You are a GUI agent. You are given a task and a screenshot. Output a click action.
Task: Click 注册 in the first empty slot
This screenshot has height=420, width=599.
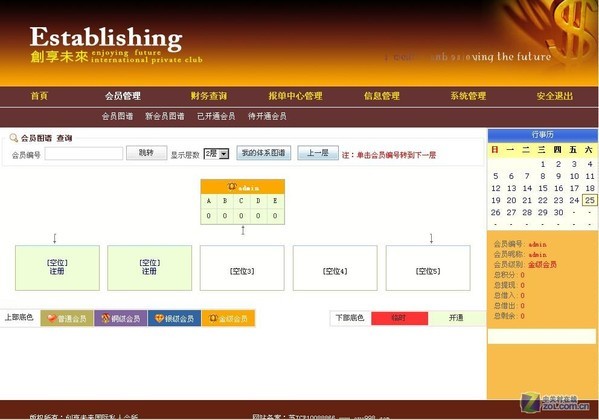(57, 271)
